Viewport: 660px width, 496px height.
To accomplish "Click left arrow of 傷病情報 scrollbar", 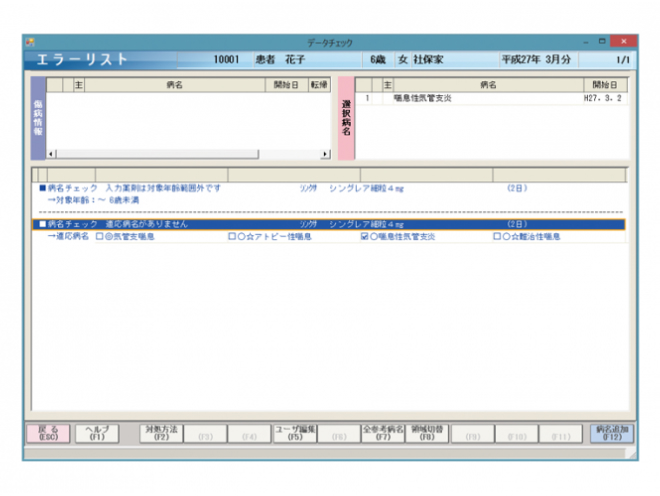I will click(51, 154).
